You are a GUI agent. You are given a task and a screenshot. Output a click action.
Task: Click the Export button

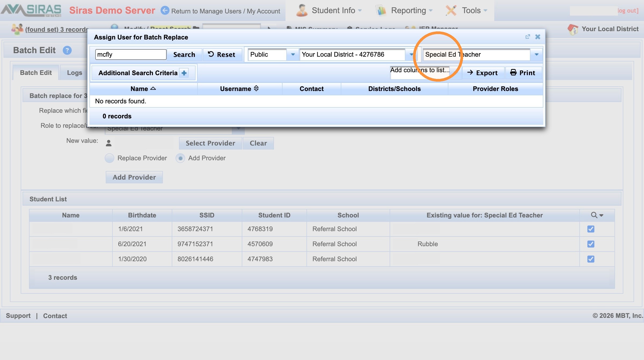click(483, 73)
